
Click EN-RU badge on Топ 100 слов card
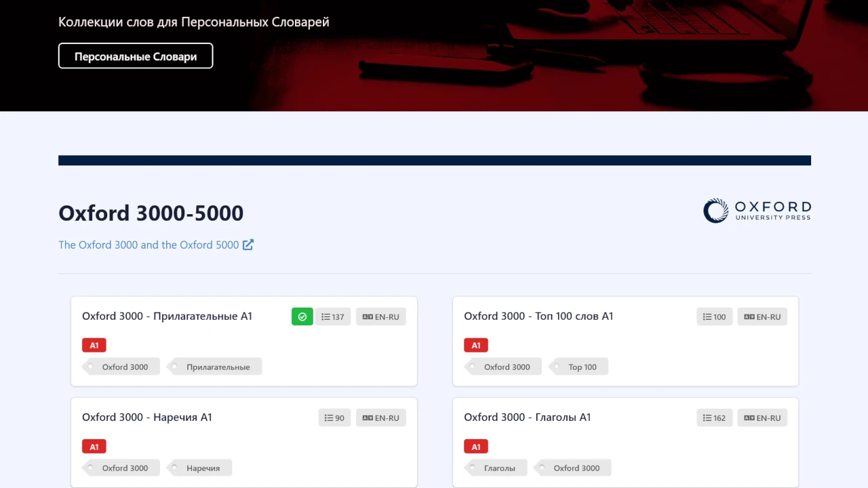click(763, 317)
